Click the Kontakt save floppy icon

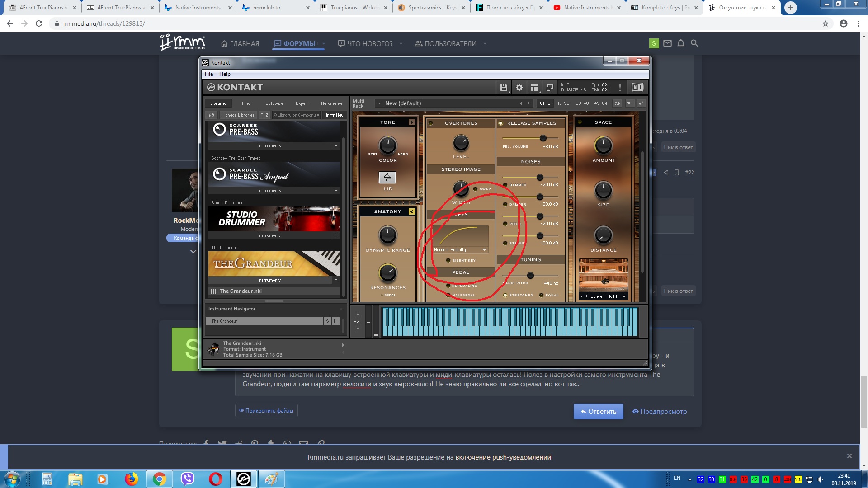[x=504, y=88]
